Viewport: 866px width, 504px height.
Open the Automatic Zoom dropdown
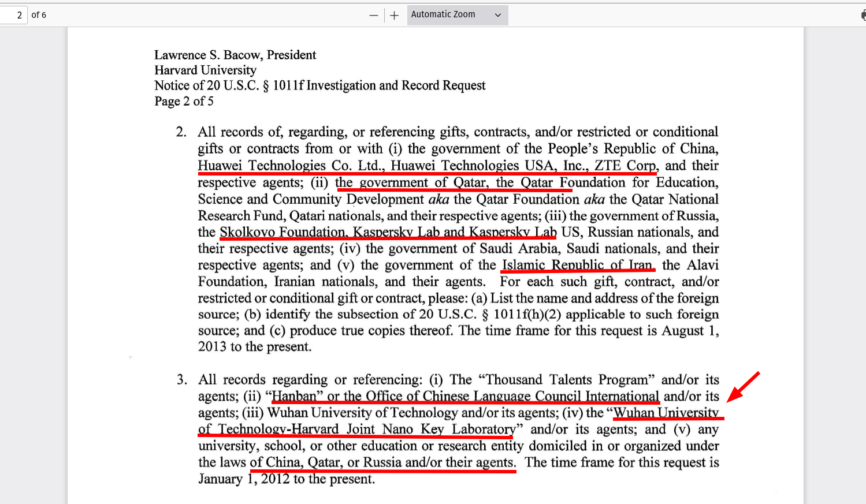point(457,15)
